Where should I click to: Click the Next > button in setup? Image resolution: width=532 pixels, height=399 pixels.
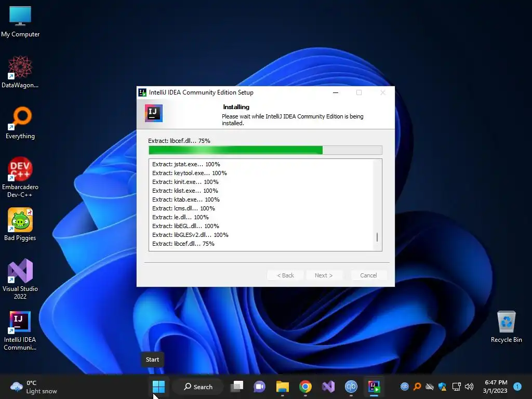324,275
